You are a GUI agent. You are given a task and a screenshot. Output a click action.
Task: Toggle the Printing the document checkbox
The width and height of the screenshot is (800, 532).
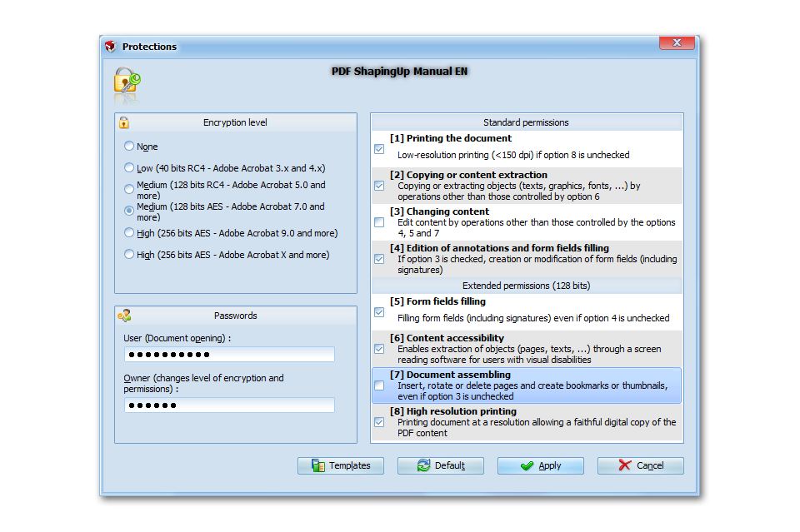click(379, 149)
